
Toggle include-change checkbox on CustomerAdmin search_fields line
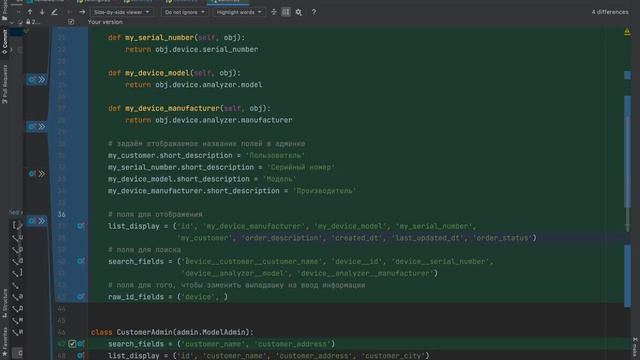coord(72,344)
